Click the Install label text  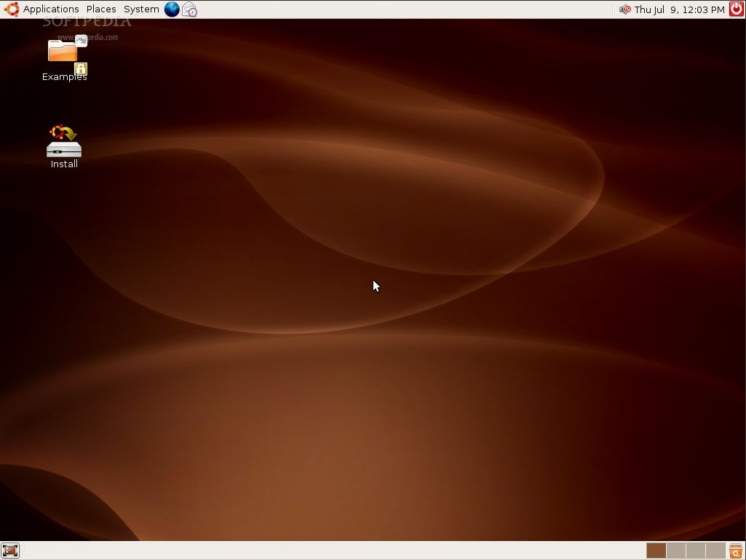tap(64, 164)
